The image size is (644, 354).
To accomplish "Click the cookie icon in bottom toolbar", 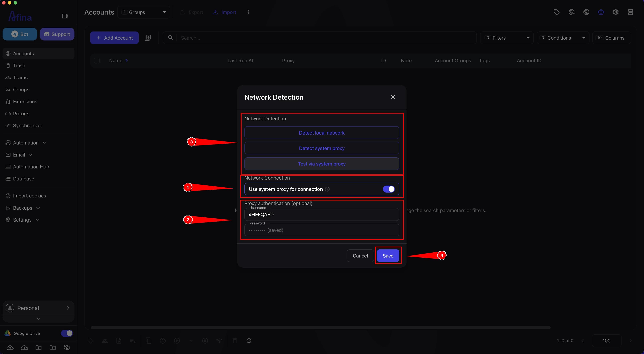I will (163, 340).
